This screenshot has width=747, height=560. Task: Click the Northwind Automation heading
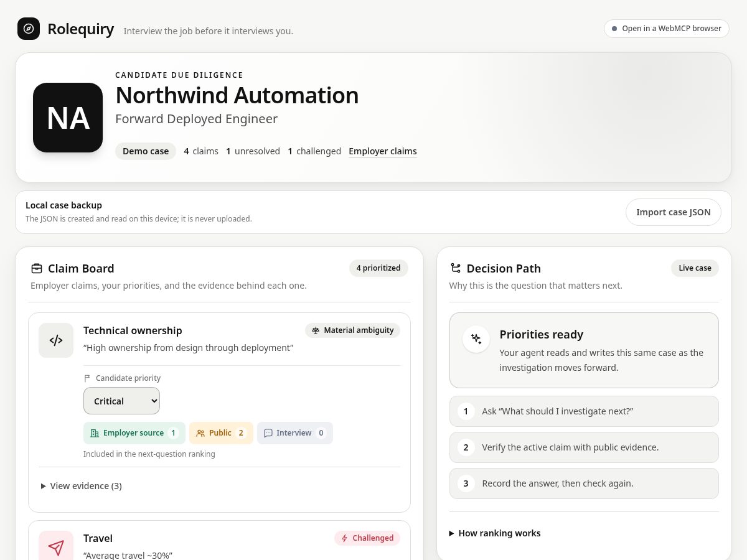[x=237, y=95]
